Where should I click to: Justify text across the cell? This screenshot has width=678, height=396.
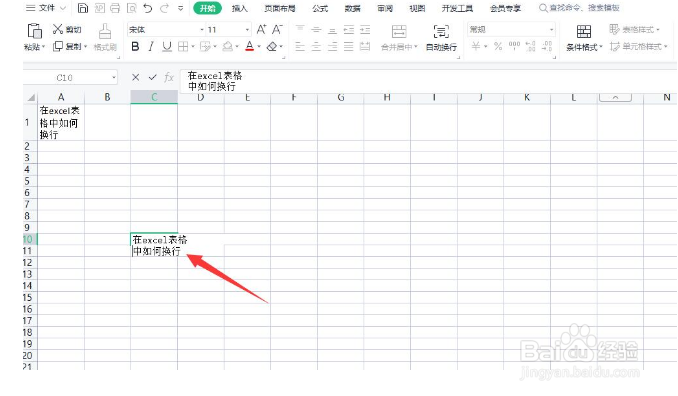click(x=349, y=46)
